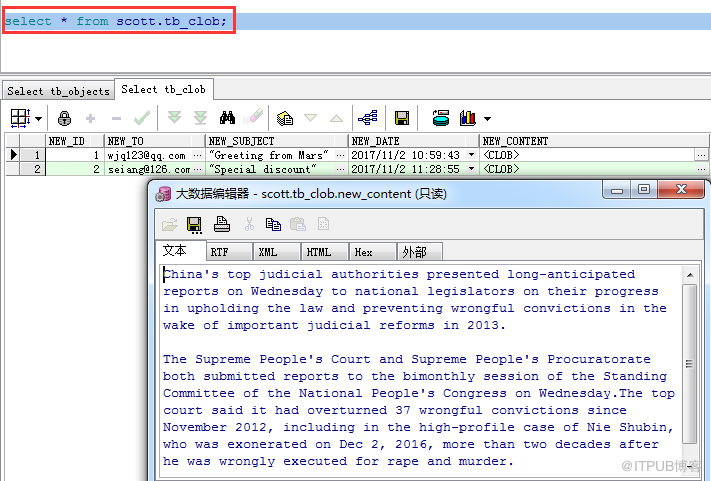The height and width of the screenshot is (481, 711).
Task: Open the binoculars find-data icon
Action: (x=227, y=118)
